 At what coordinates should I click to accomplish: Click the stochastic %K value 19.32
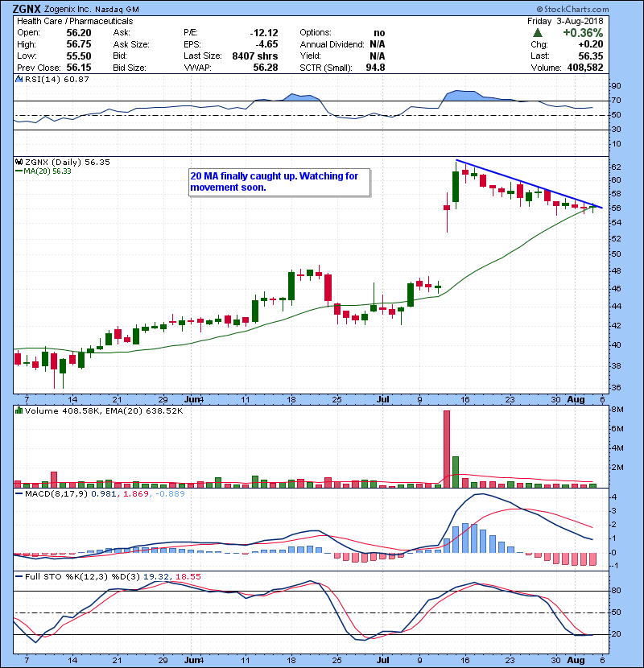(156, 577)
